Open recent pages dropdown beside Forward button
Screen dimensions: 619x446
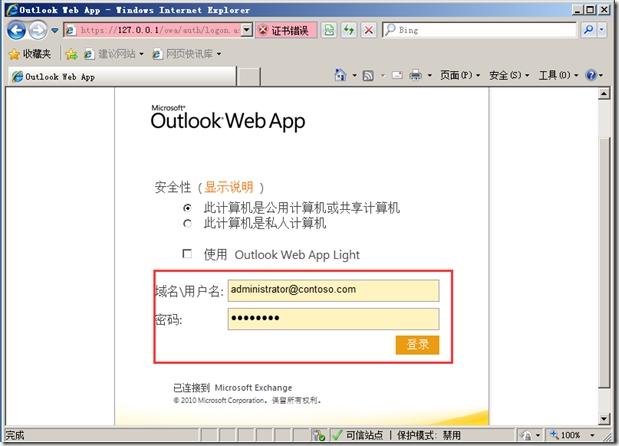(x=54, y=30)
